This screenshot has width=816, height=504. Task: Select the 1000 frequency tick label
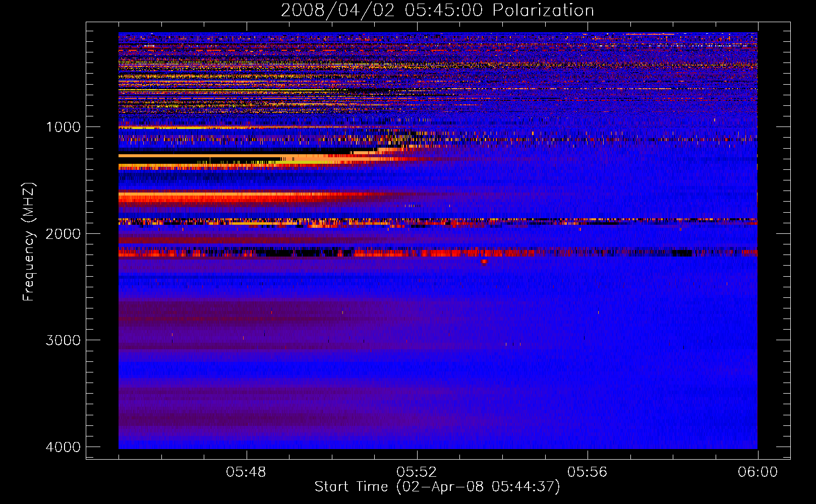point(63,127)
